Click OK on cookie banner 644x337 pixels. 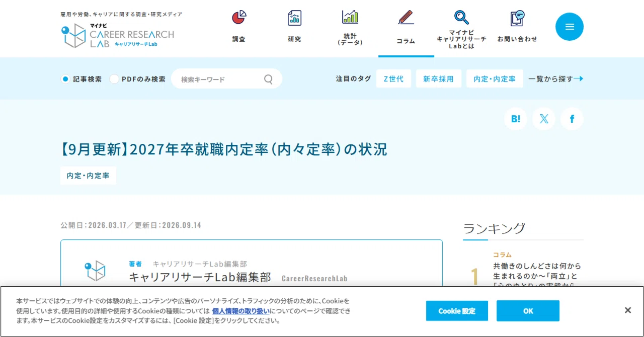point(528,311)
